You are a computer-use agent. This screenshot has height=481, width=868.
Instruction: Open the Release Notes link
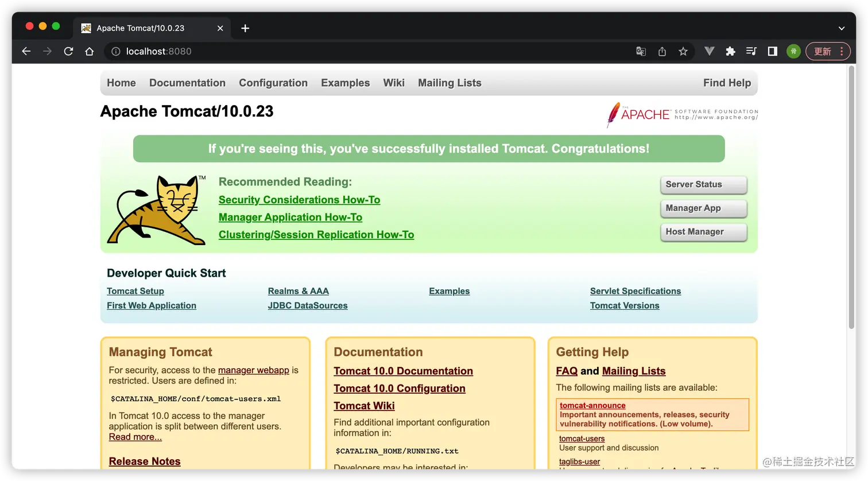(145, 461)
